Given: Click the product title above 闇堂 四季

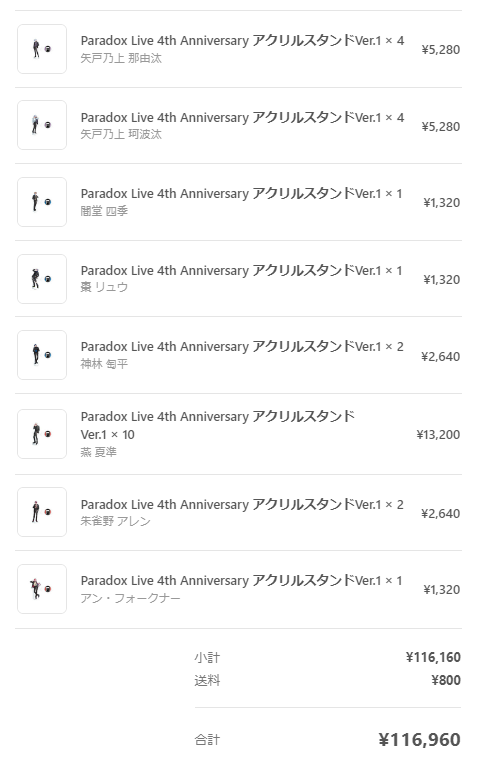Looking at the screenshot, I should coord(241,194).
